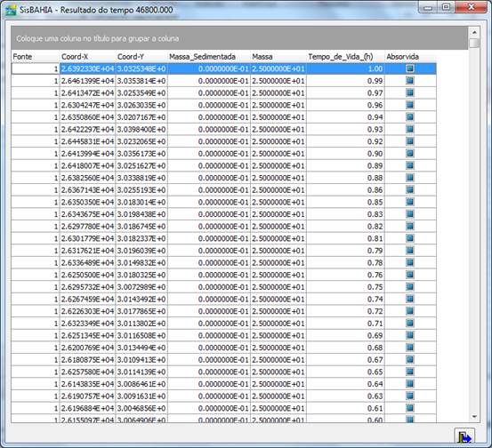Image resolution: width=492 pixels, height=448 pixels.
Task: Select Tempo_de_Vida cell 0.64
Action: click(345, 384)
